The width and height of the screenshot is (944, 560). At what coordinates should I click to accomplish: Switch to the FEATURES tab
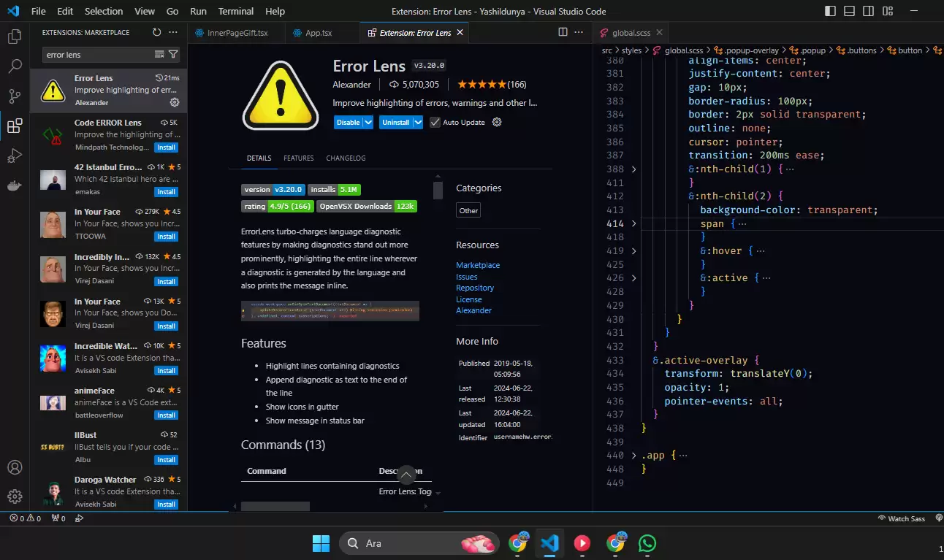(x=299, y=158)
